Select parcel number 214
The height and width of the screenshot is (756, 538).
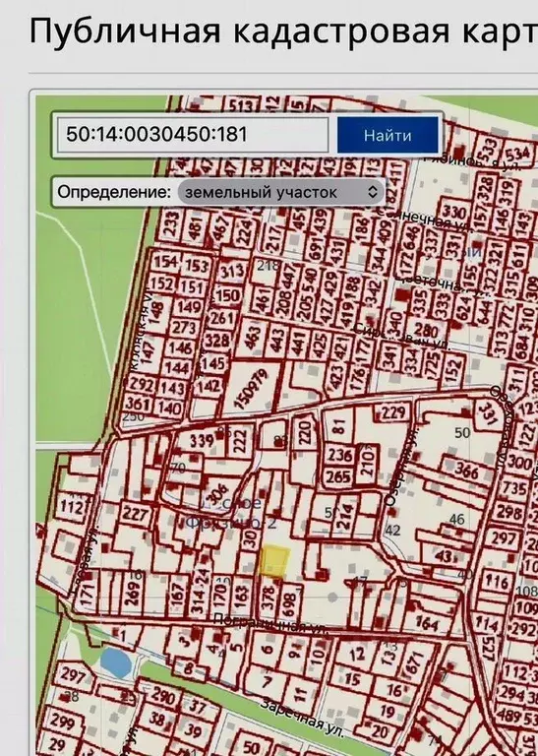coord(345,516)
